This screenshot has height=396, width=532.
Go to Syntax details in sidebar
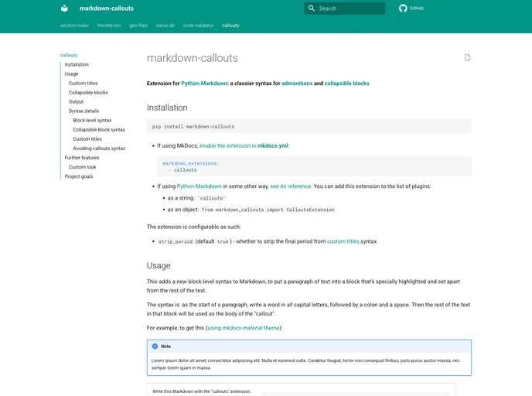pos(84,111)
